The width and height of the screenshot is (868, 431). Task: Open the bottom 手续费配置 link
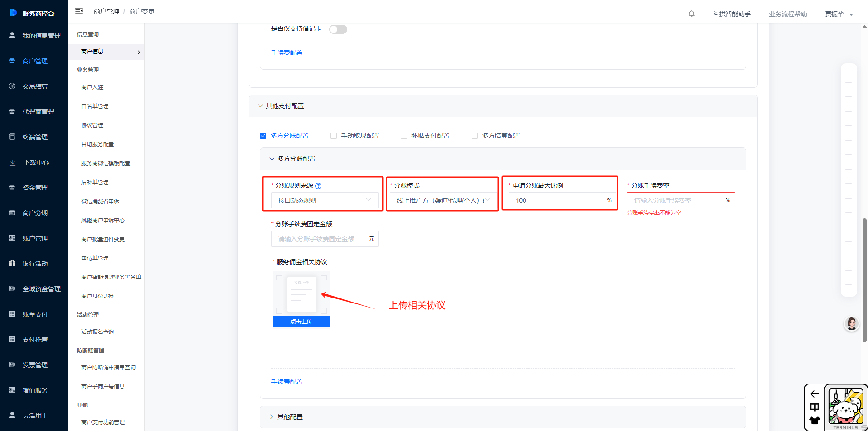pyautogui.click(x=287, y=382)
